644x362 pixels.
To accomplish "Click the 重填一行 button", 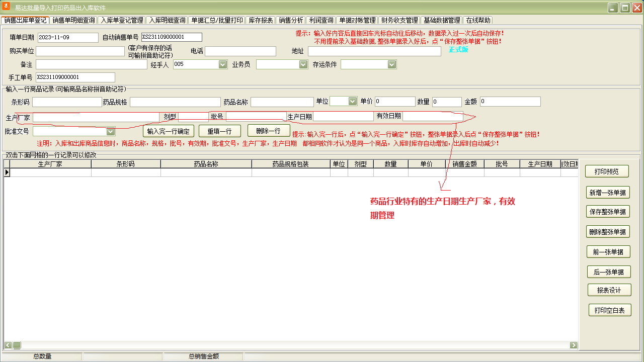I will click(x=219, y=131).
